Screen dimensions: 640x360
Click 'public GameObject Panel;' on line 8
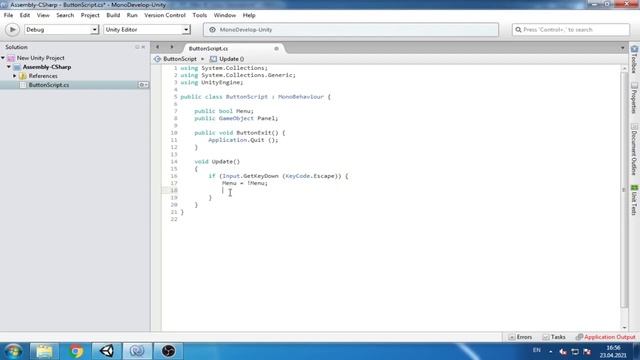[236, 118]
